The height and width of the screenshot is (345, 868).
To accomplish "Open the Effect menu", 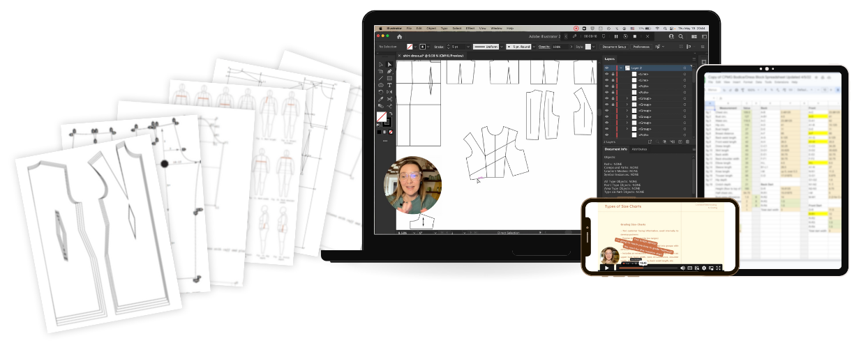I will (470, 29).
